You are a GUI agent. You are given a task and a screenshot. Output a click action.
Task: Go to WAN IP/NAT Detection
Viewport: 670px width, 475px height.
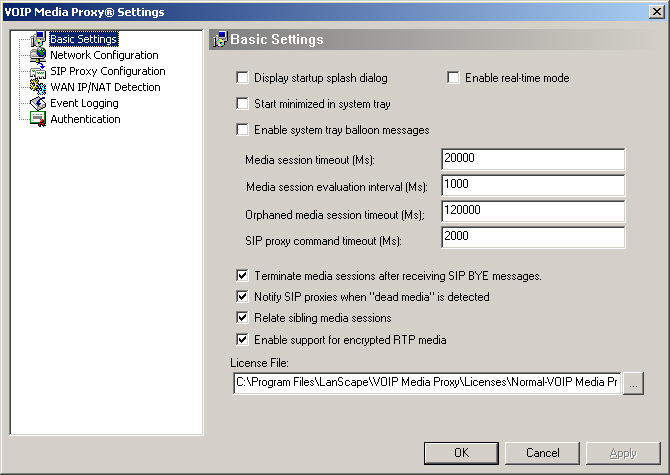pyautogui.click(x=105, y=87)
